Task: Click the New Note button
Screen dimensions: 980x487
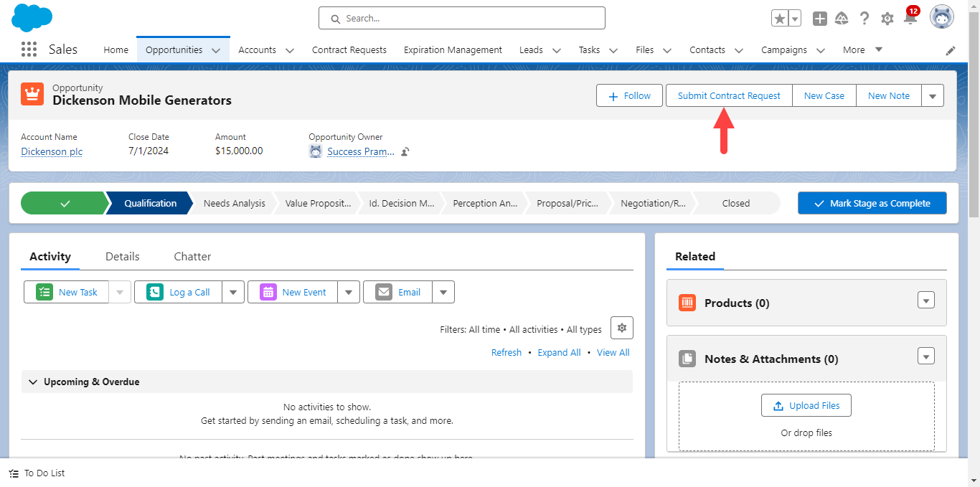Action: pyautogui.click(x=889, y=95)
